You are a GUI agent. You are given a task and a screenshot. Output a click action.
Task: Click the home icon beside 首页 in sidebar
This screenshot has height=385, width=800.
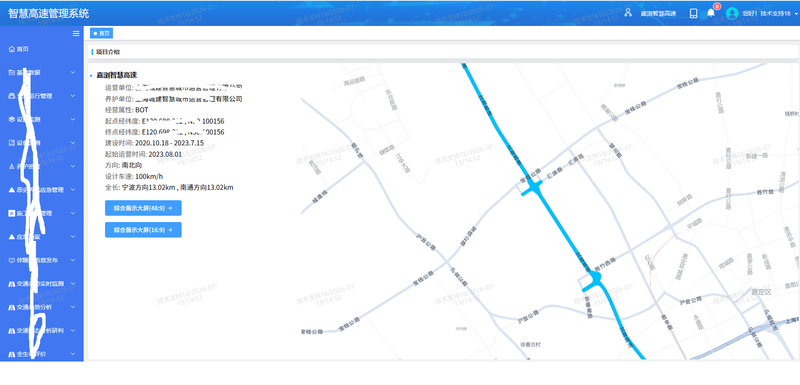(x=12, y=49)
